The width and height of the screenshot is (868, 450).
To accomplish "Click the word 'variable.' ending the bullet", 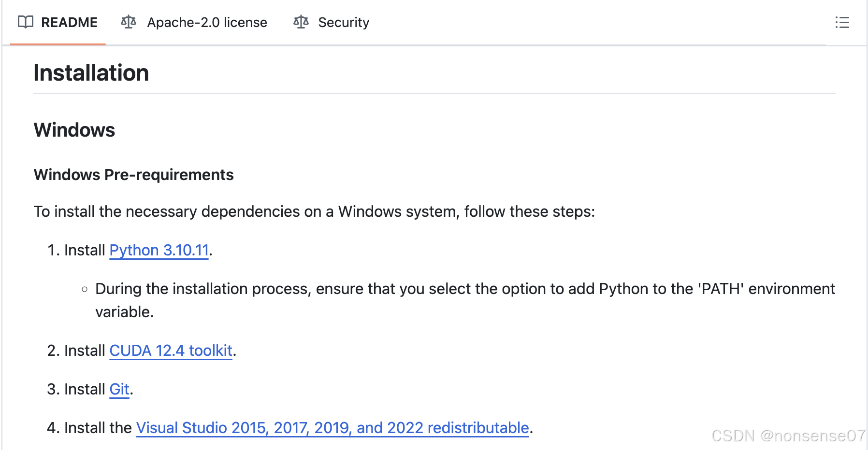I will tap(124, 312).
